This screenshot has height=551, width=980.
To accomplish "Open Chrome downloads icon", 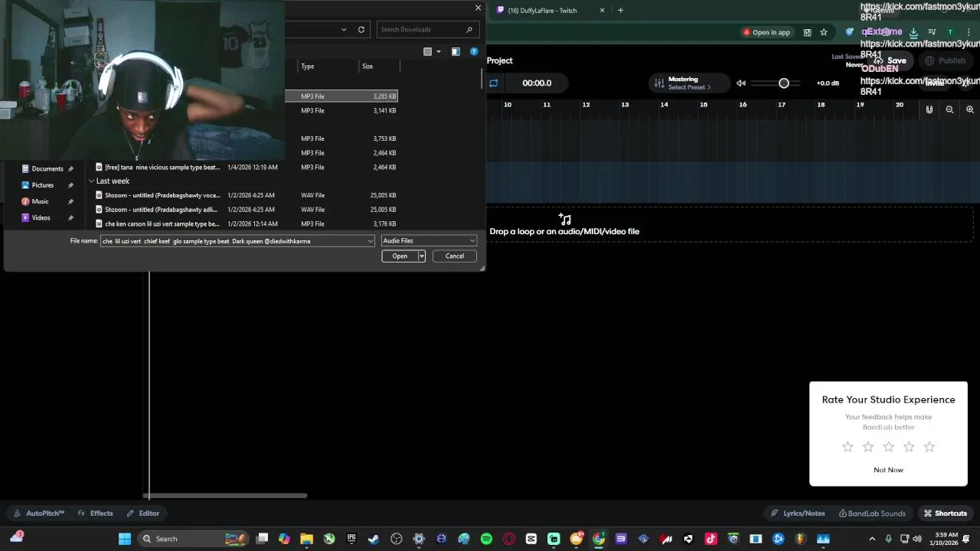I will coord(913,32).
